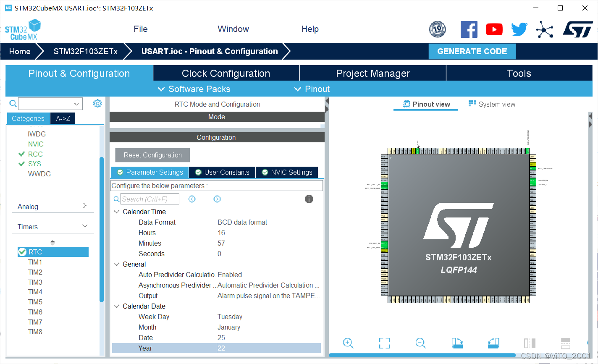The width and height of the screenshot is (598, 364).
Task: Go to Home breadcrumb
Action: [x=20, y=51]
